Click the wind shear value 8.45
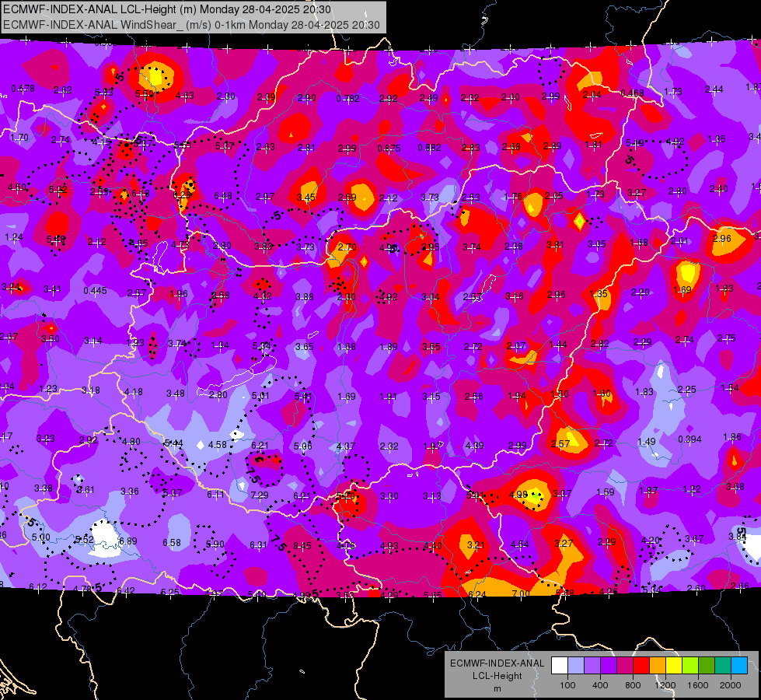This screenshot has height=700, width=761. [x=302, y=546]
